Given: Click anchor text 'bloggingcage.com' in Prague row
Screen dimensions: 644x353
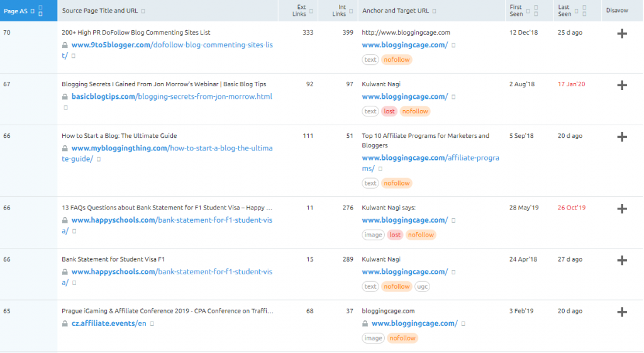Looking at the screenshot, I should click(x=388, y=311).
